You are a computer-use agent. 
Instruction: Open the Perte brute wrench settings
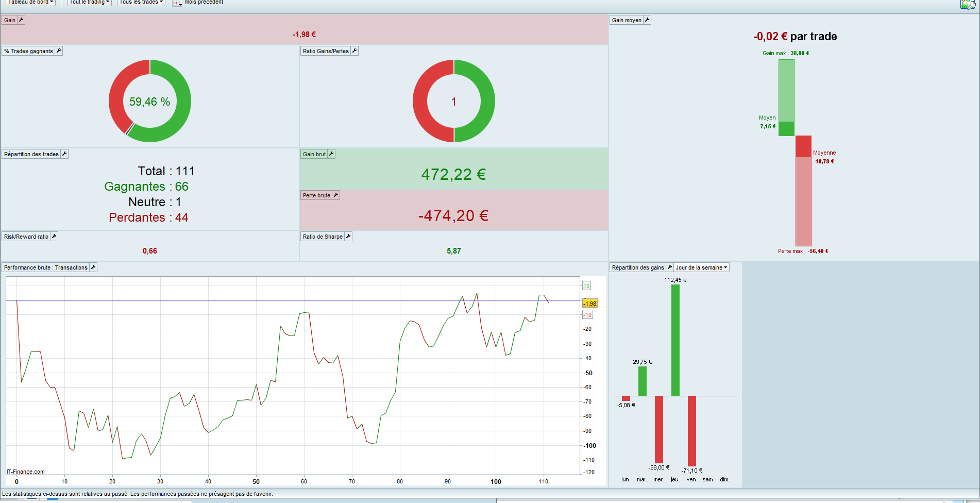[336, 195]
